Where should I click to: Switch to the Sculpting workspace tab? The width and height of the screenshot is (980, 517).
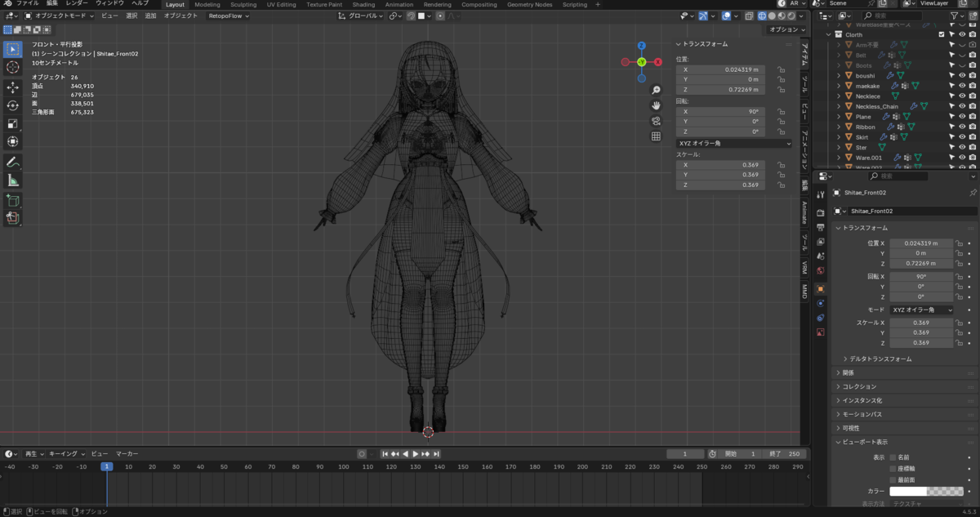(243, 5)
